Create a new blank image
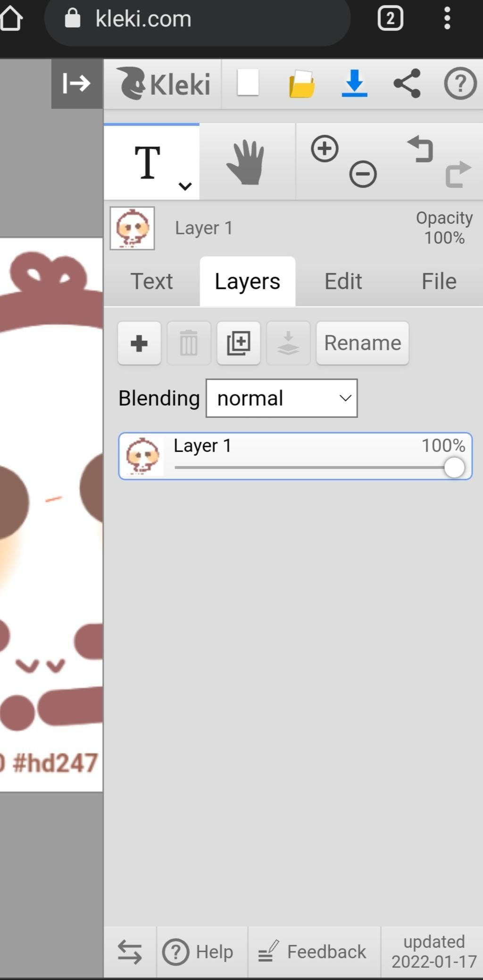The height and width of the screenshot is (980, 483). [x=248, y=83]
